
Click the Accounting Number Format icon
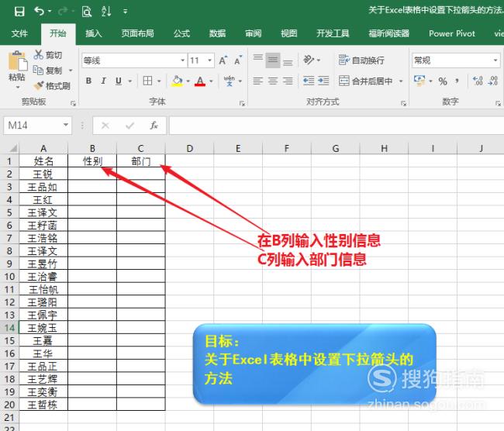coord(419,81)
